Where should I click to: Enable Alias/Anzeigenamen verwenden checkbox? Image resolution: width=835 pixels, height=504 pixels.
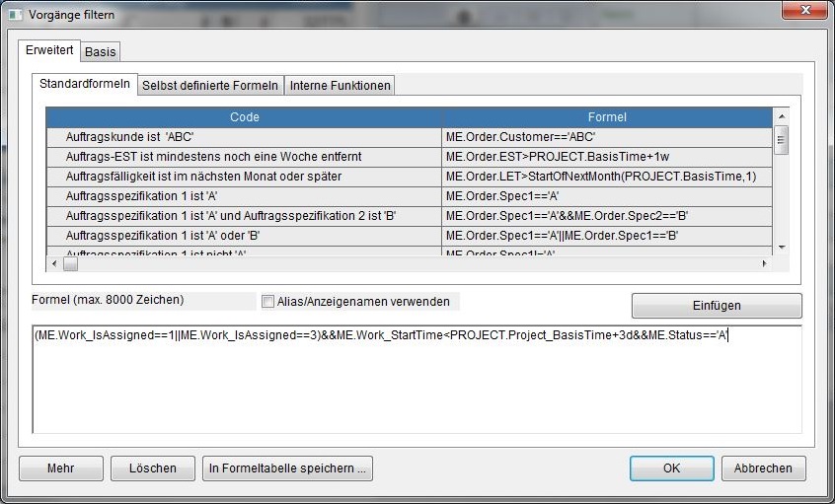[267, 302]
